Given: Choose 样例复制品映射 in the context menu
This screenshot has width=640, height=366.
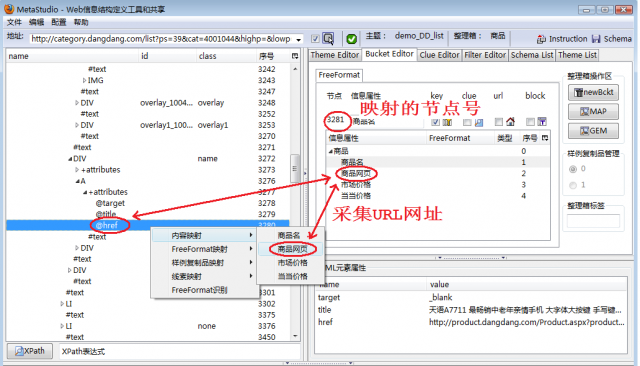Looking at the screenshot, I should click(205, 263).
